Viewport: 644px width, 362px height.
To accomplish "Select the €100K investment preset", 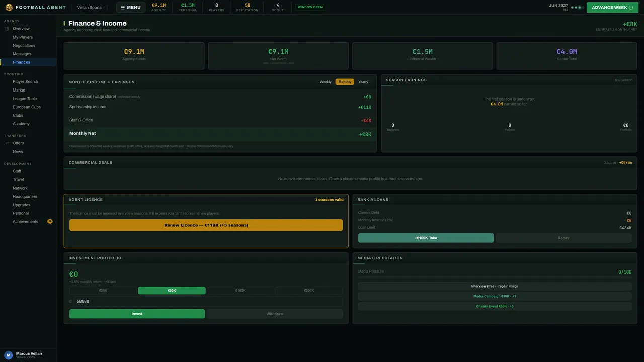I will tap(240, 291).
